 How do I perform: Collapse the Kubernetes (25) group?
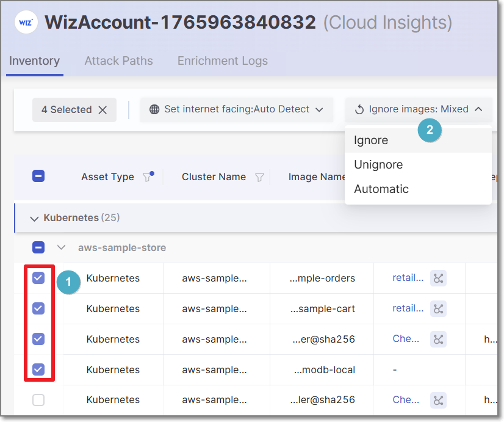tap(34, 218)
